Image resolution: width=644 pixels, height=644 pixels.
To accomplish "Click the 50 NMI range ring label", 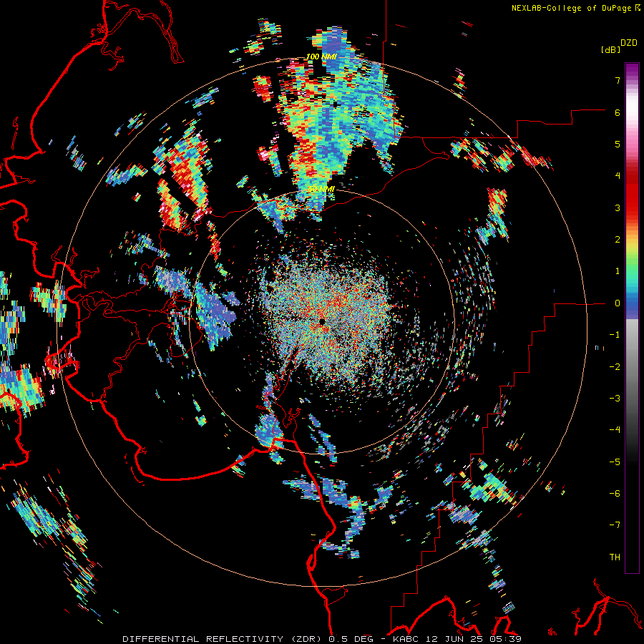I will click(321, 189).
